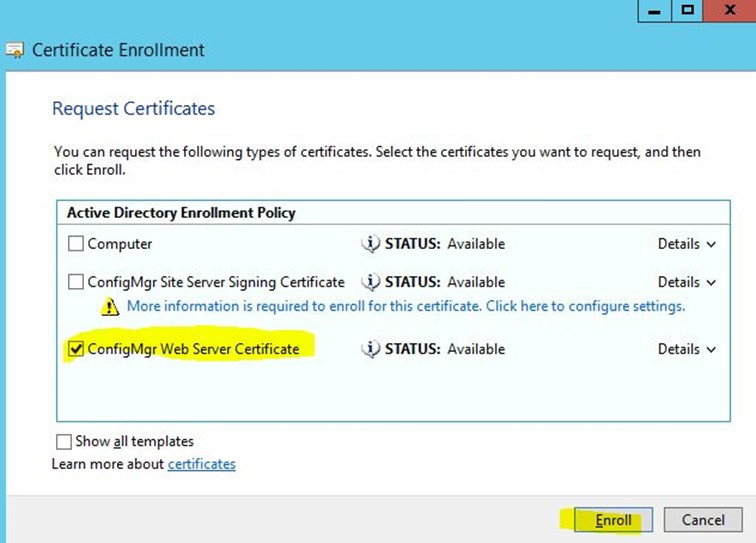Minimize the Certificate Enrollment window
This screenshot has height=543, width=756.
[x=654, y=11]
